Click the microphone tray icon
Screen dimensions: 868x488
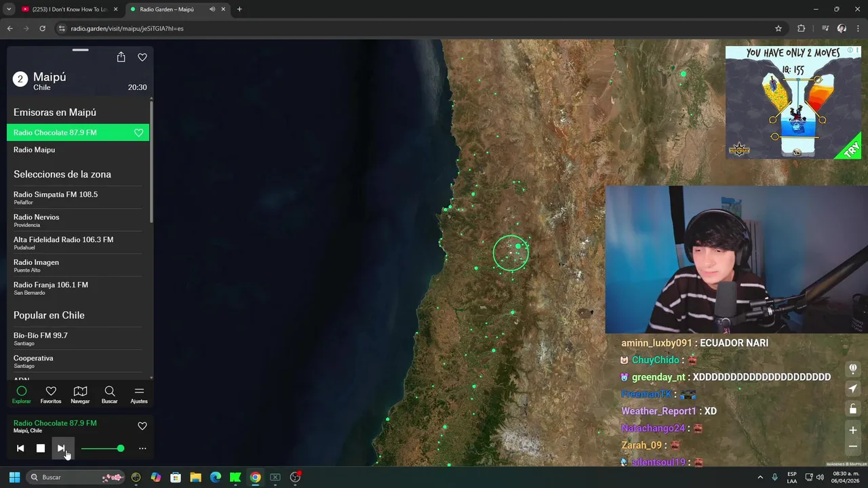[775, 477]
